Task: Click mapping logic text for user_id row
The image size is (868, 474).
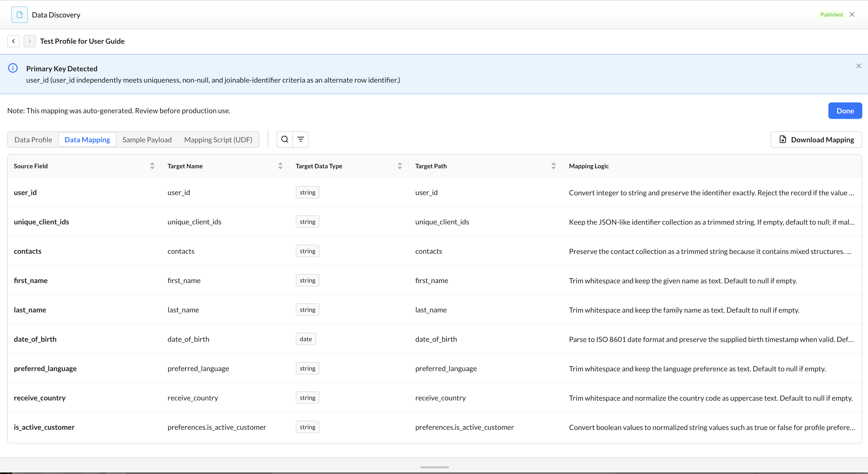Action: (711, 192)
